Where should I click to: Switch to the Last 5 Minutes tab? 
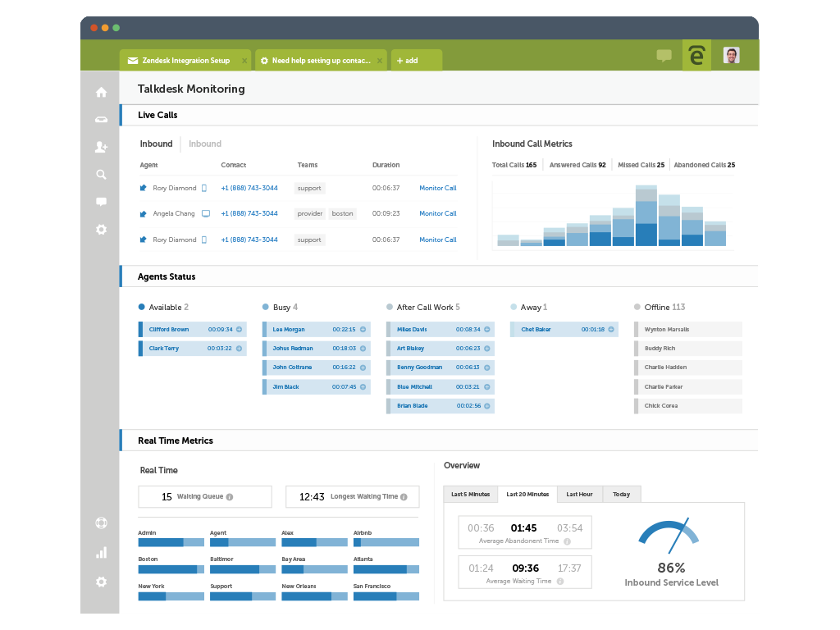point(470,495)
